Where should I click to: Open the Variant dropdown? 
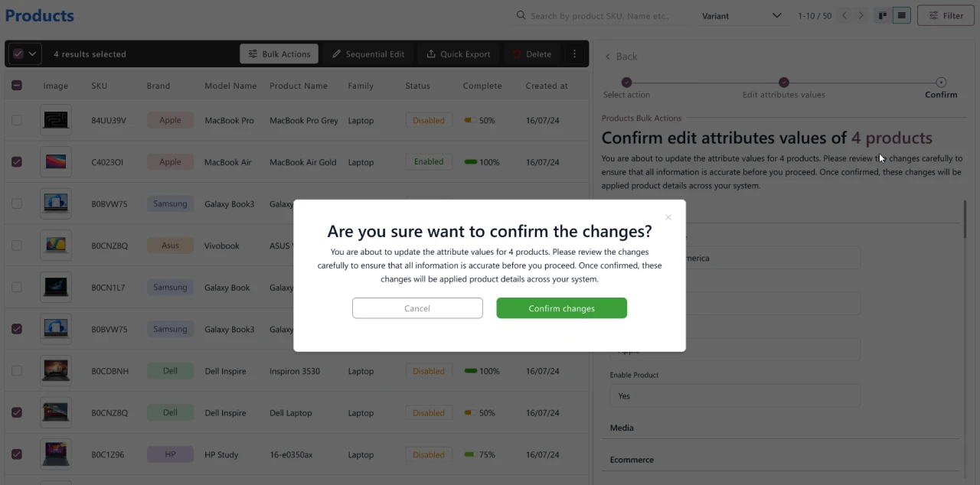pos(740,16)
